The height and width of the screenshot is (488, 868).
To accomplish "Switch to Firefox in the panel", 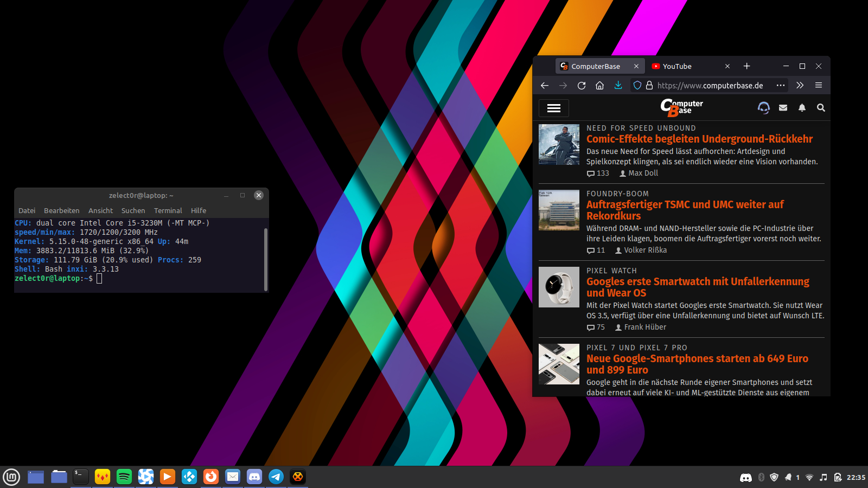I will (211, 477).
